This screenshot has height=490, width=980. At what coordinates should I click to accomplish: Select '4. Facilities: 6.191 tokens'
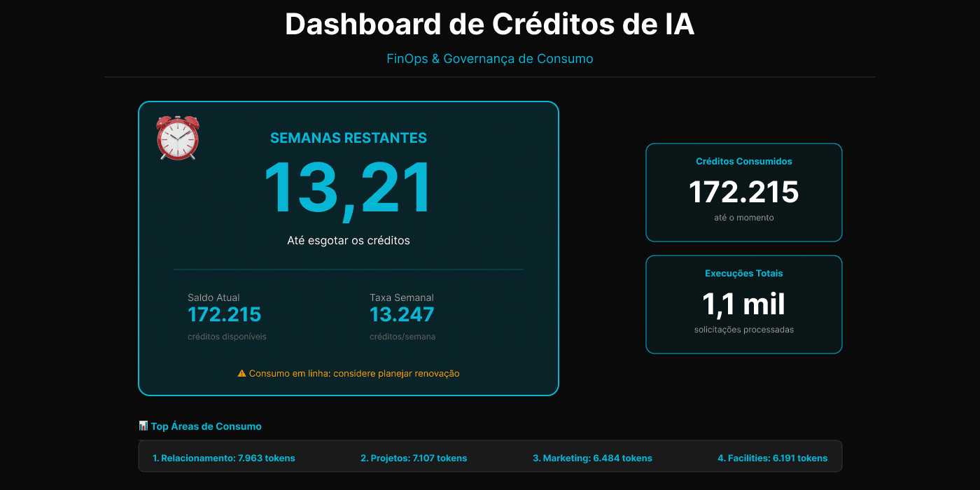click(x=773, y=458)
